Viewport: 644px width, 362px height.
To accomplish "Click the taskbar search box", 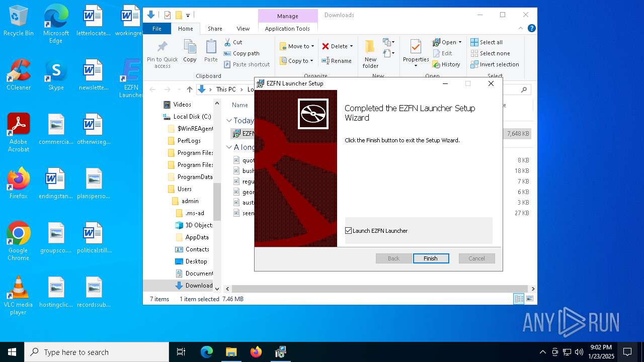I will (97, 352).
